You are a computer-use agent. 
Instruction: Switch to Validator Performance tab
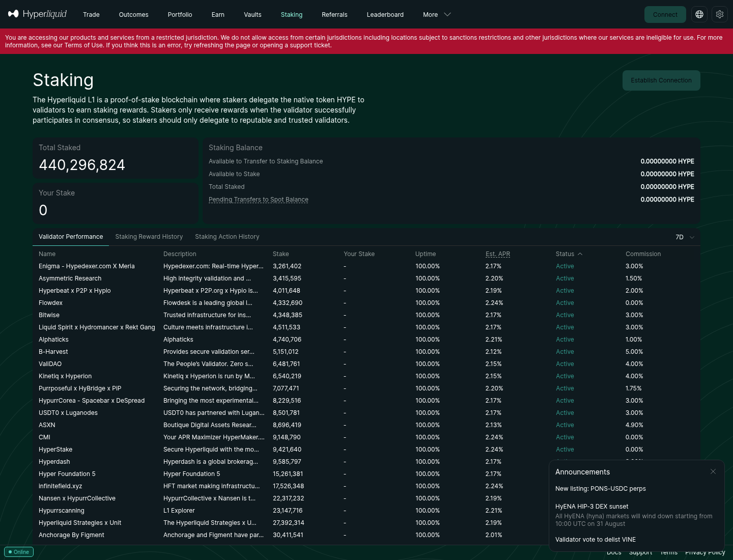[x=71, y=237]
